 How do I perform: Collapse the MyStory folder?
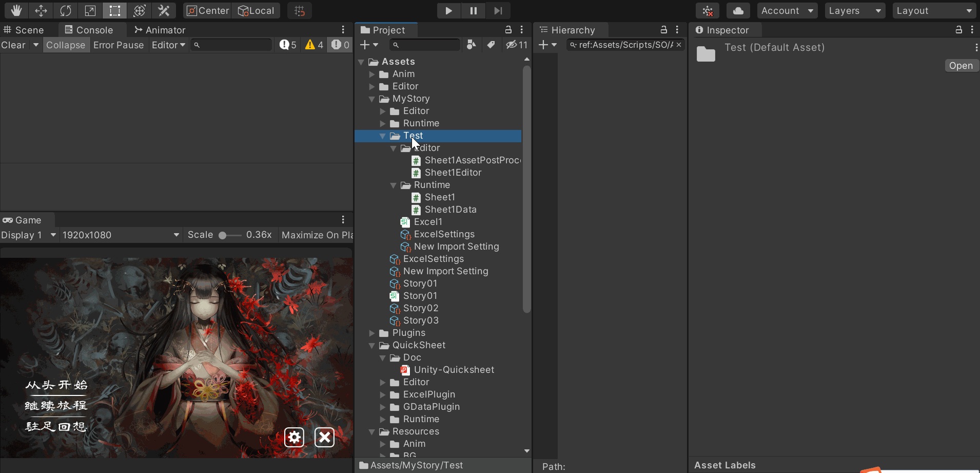[372, 99]
